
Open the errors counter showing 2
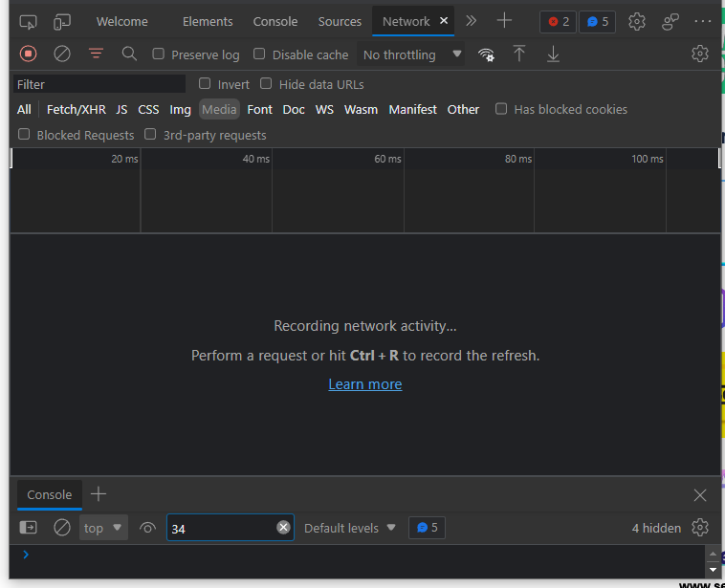[558, 22]
